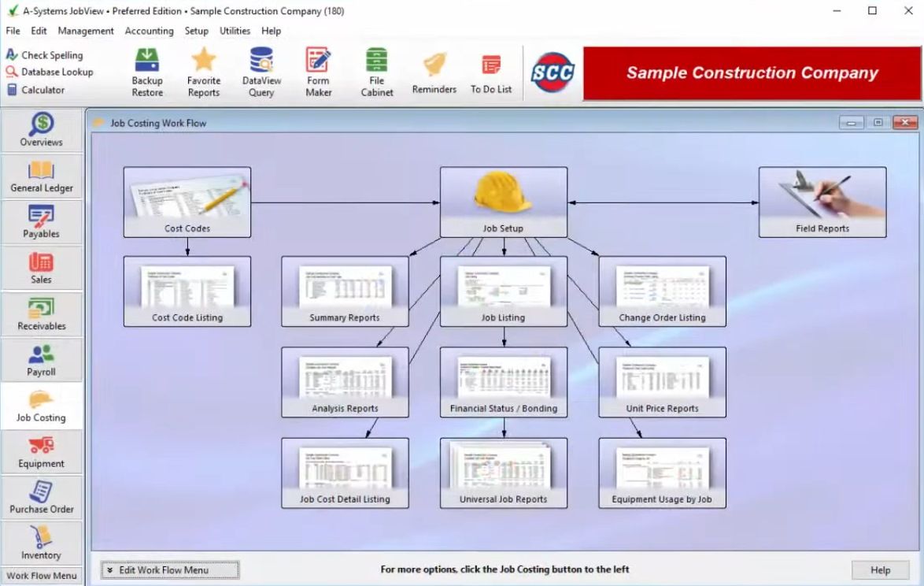Screen dimensions: 924x586
Task: Open the Analysis Reports tile
Action: click(345, 382)
